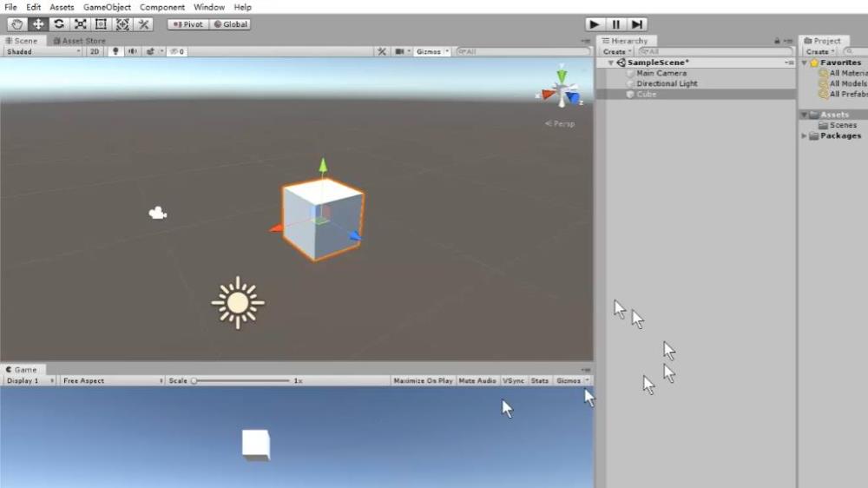Adjust the Game view Scale slider
868x488 pixels.
[194, 380]
